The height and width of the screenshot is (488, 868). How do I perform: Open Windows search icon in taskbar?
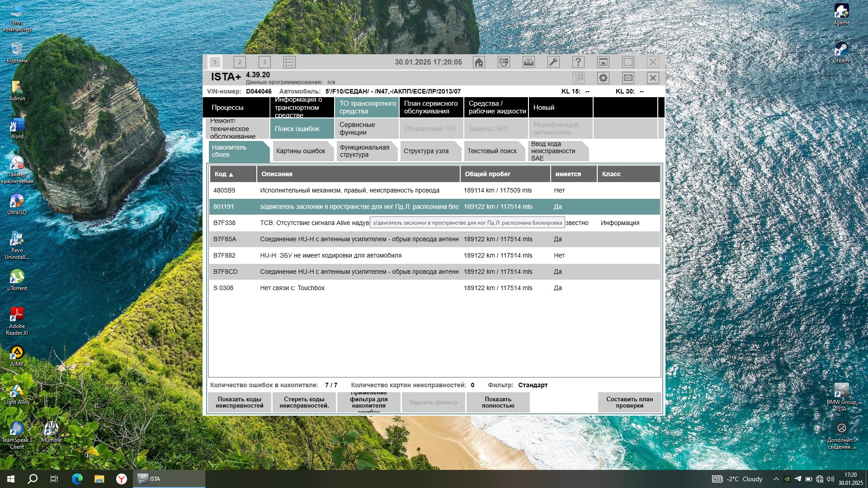point(33,479)
